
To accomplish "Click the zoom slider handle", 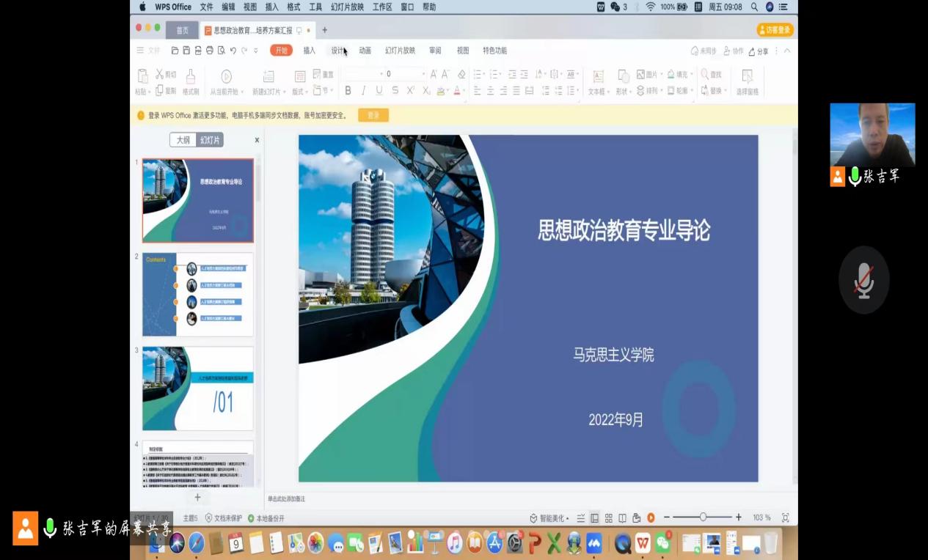I will tap(703, 517).
